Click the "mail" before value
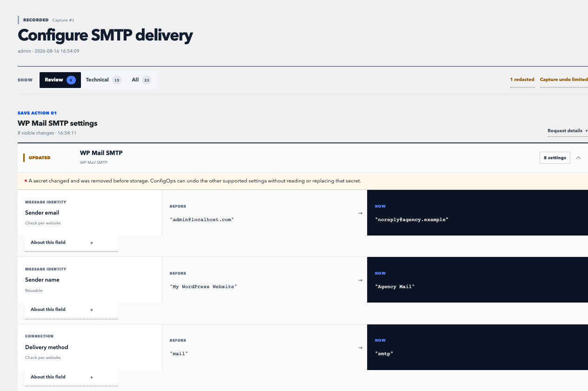The image size is (588, 391). [x=179, y=354]
